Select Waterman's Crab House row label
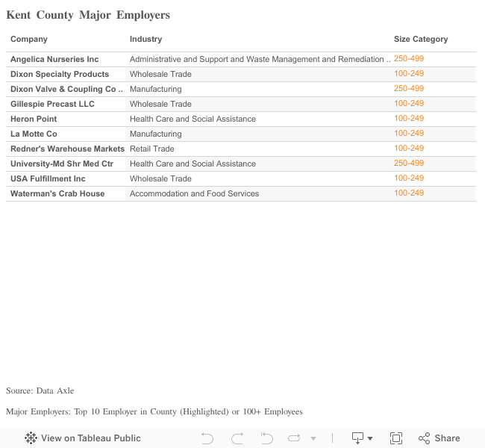 57,193
